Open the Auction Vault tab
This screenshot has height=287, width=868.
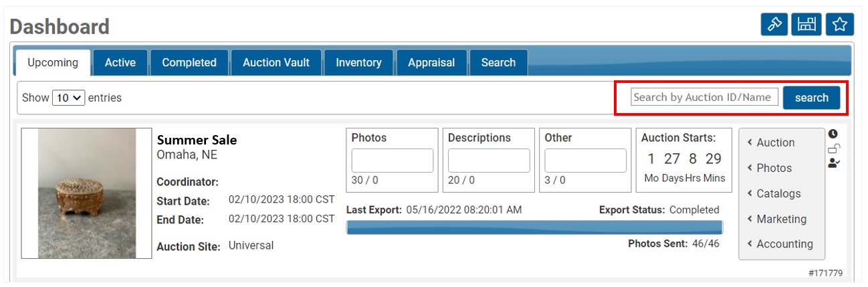[276, 63]
